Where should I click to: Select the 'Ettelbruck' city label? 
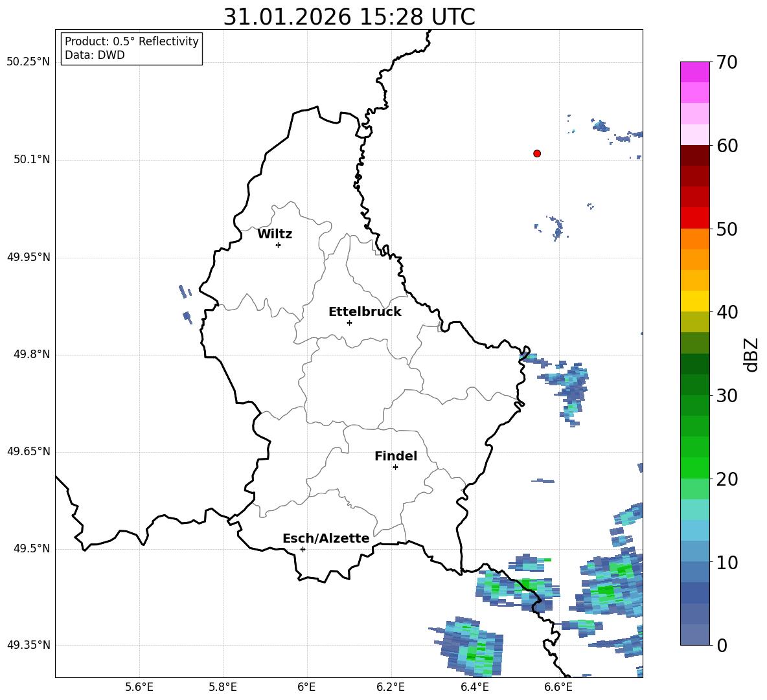point(365,312)
